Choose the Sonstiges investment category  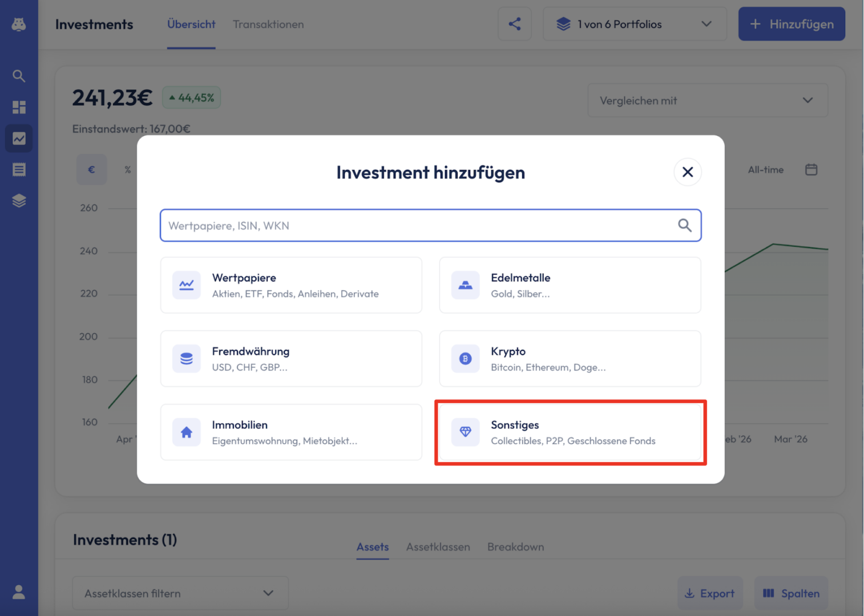click(x=570, y=432)
